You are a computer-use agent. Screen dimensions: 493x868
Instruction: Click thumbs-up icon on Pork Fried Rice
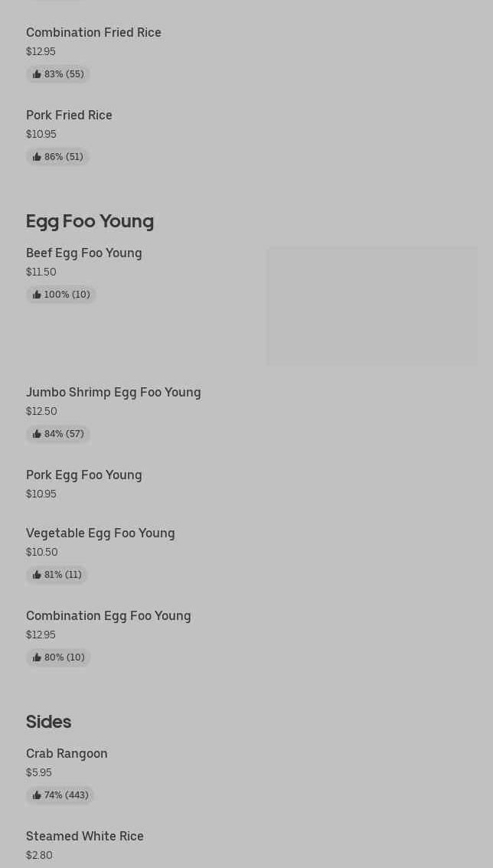(37, 157)
